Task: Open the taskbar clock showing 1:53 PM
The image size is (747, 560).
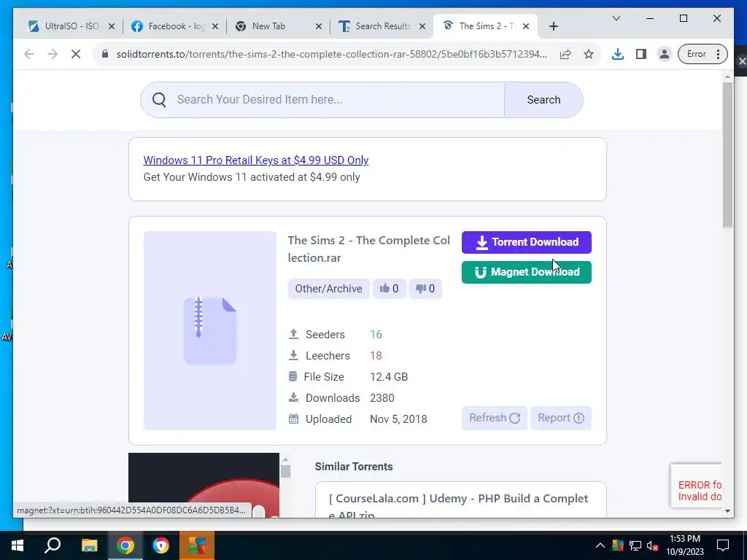Action: 685,545
